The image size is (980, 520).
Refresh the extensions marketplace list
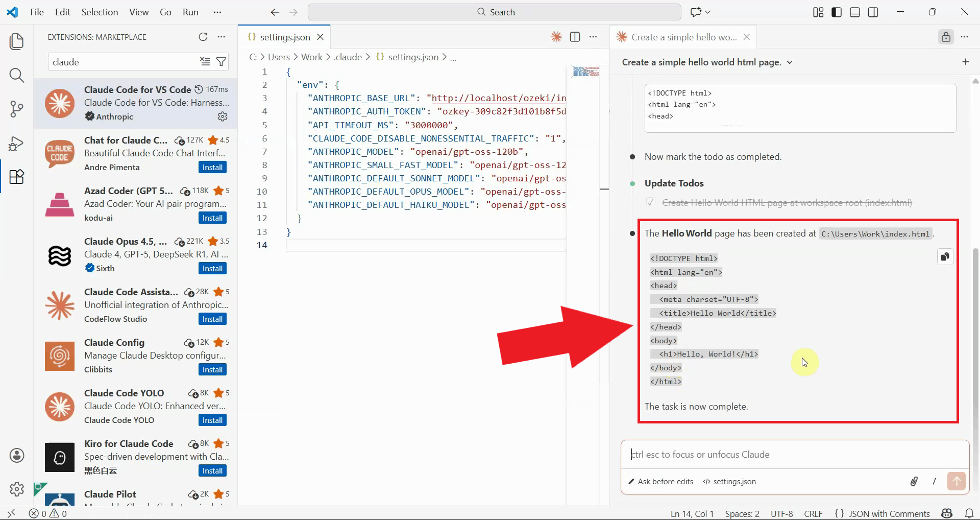(203, 37)
